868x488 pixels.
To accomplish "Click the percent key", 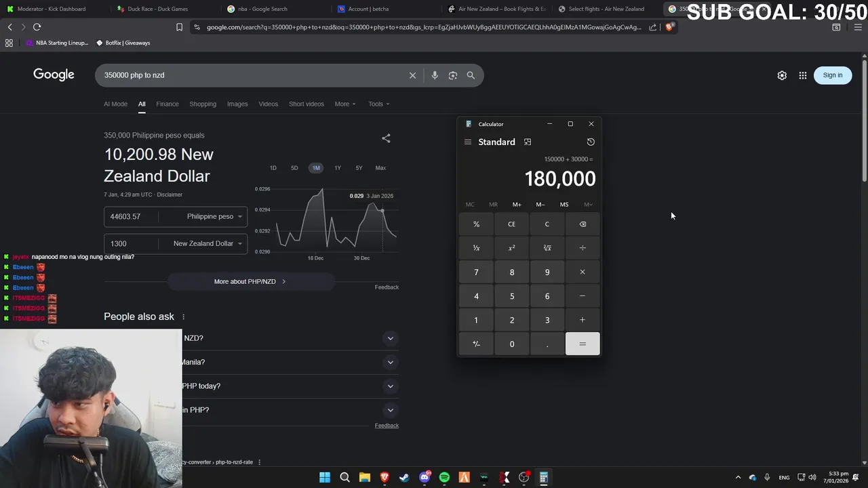I will pos(476,224).
